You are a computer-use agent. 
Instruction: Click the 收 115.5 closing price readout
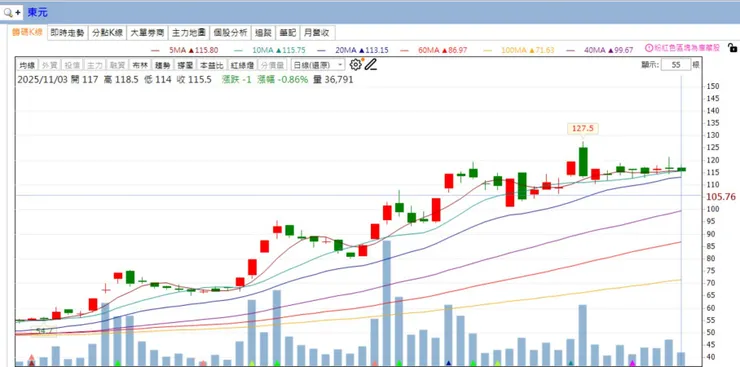click(194, 80)
